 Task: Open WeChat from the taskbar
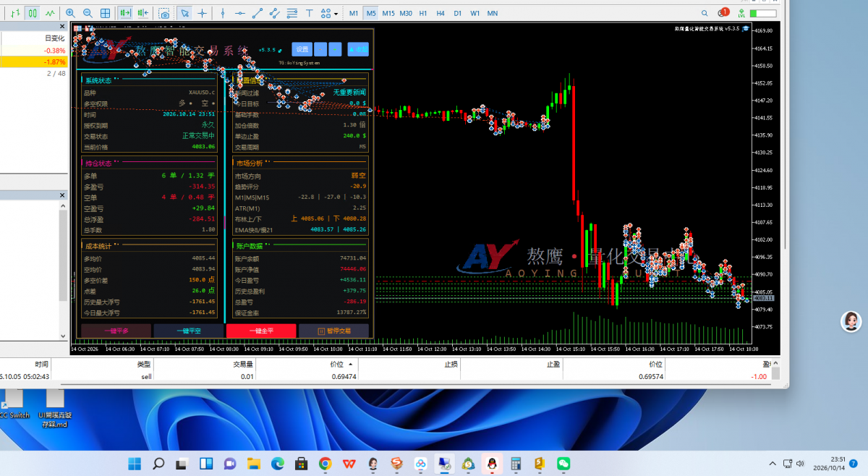(563, 463)
